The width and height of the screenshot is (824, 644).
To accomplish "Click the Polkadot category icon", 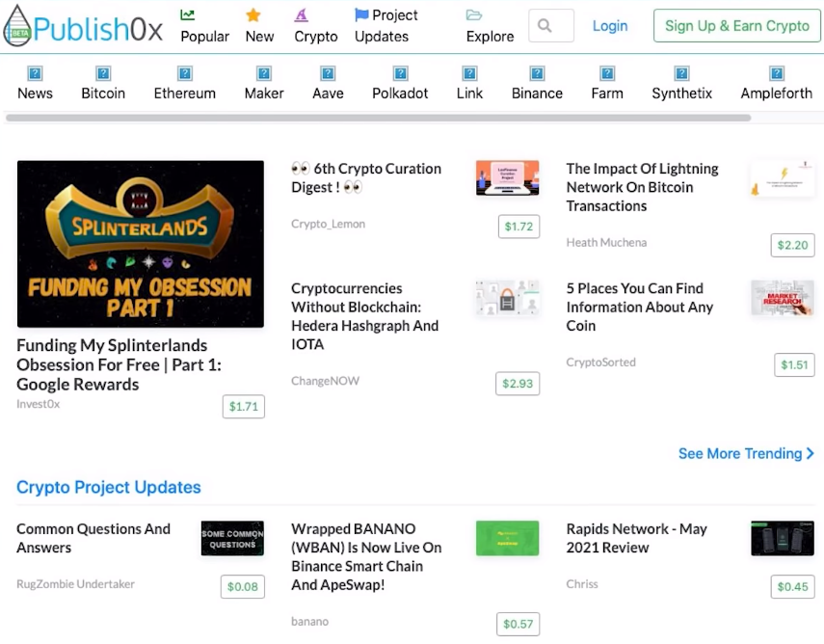I will (x=401, y=73).
